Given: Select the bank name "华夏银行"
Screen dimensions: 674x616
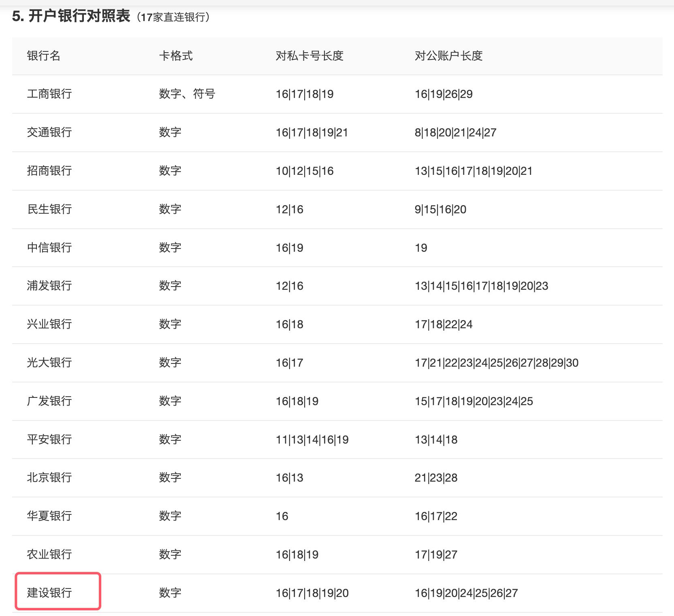Looking at the screenshot, I should tap(49, 516).
